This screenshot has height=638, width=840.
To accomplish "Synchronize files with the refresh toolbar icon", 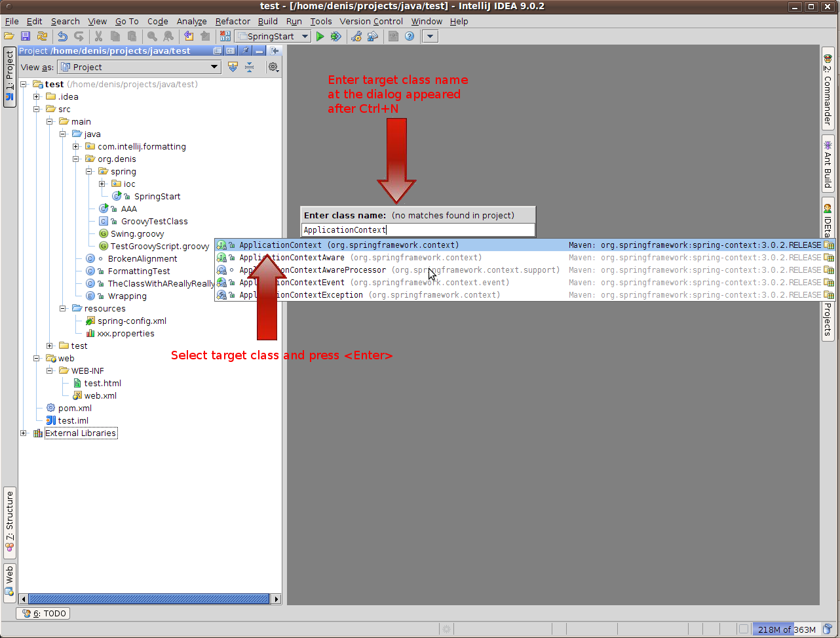I will pos(42,36).
